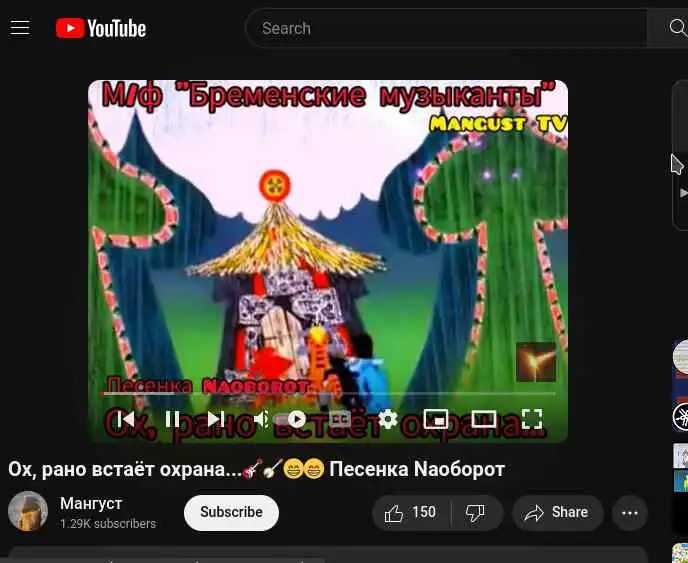Click the 1.29K subscribers text
This screenshot has height=563, width=688.
(108, 524)
